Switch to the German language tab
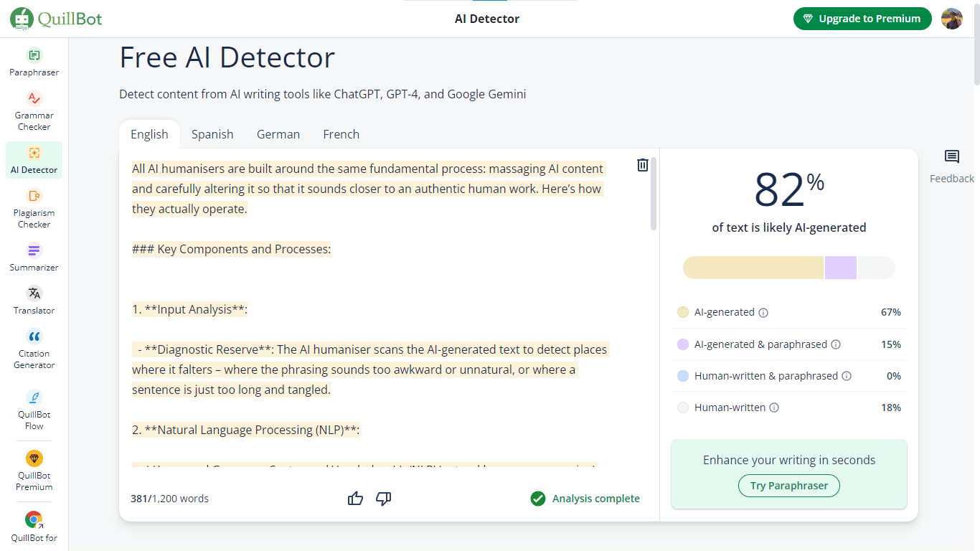 pyautogui.click(x=278, y=134)
